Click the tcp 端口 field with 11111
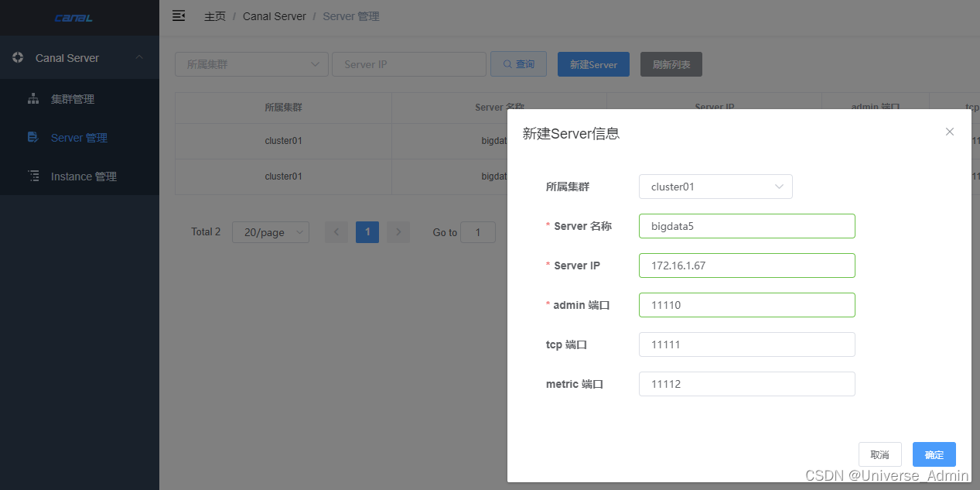 pos(747,344)
